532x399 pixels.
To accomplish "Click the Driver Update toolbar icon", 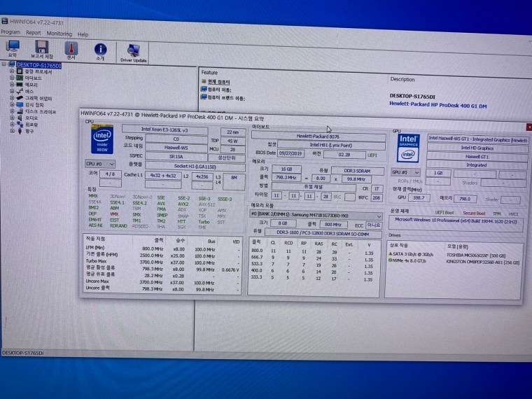I will (134, 53).
